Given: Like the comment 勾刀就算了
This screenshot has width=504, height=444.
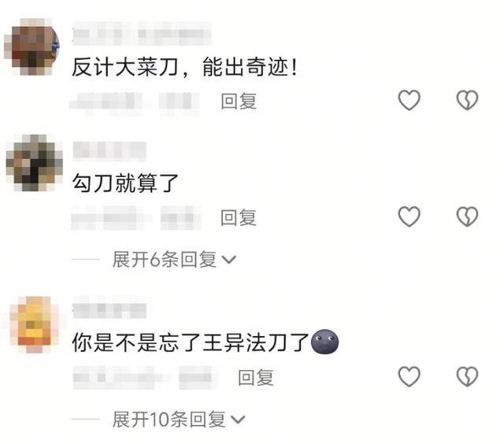Looking at the screenshot, I should pyautogui.click(x=409, y=216).
